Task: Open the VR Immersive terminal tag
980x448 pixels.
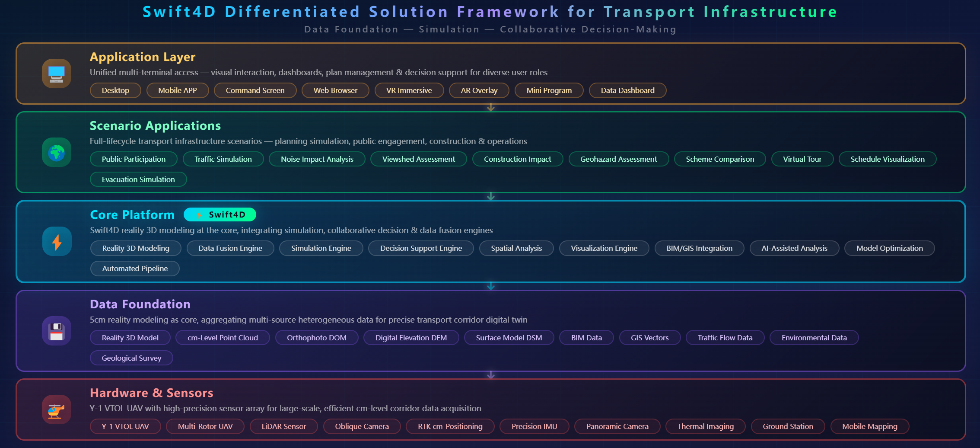Action: click(409, 90)
